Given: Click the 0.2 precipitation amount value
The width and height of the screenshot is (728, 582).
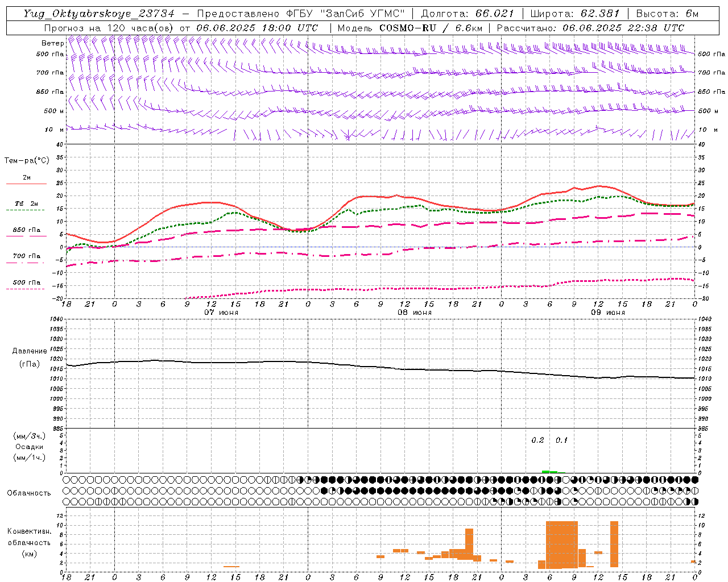Looking at the screenshot, I should coord(537,440).
